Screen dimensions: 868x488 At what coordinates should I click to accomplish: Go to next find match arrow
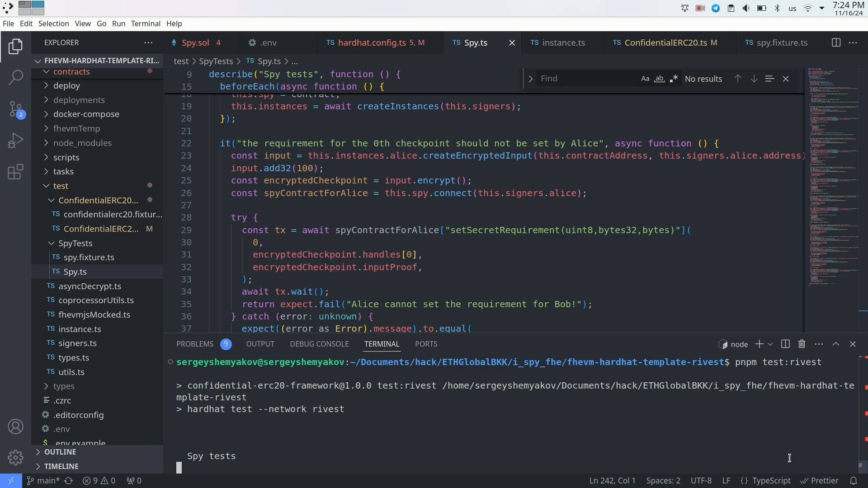pyautogui.click(x=754, y=79)
